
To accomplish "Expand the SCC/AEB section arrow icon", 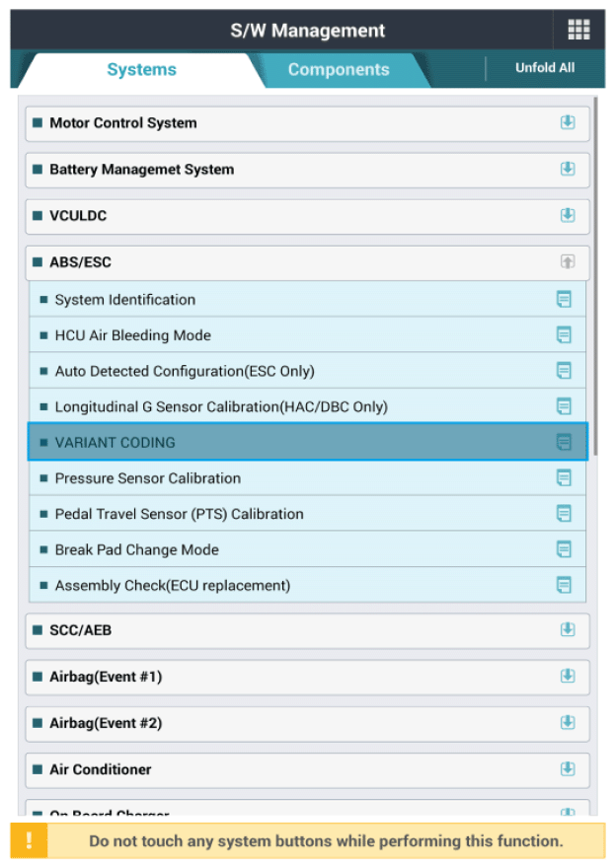I will (568, 629).
